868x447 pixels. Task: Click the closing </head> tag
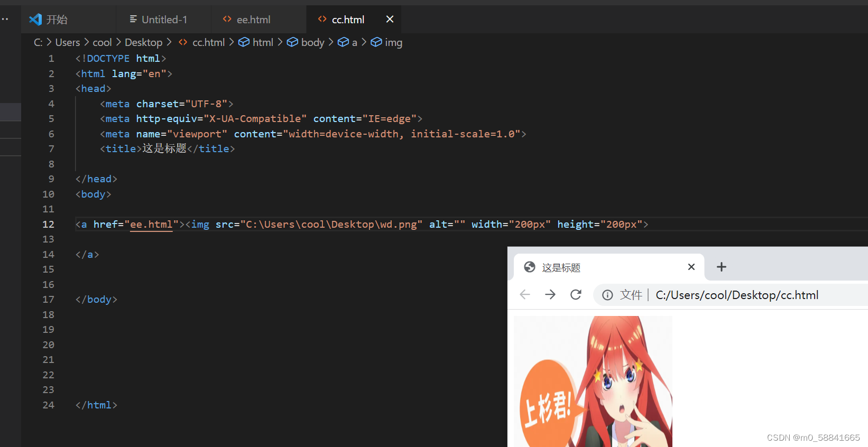pyautogui.click(x=96, y=179)
